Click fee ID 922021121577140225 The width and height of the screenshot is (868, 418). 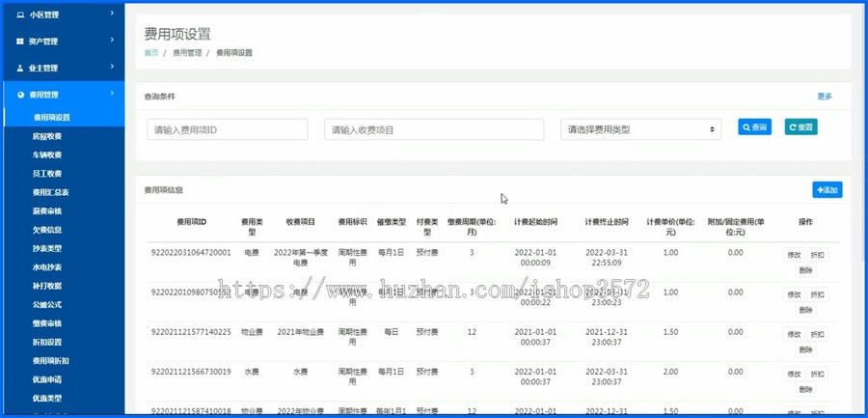coord(191,332)
